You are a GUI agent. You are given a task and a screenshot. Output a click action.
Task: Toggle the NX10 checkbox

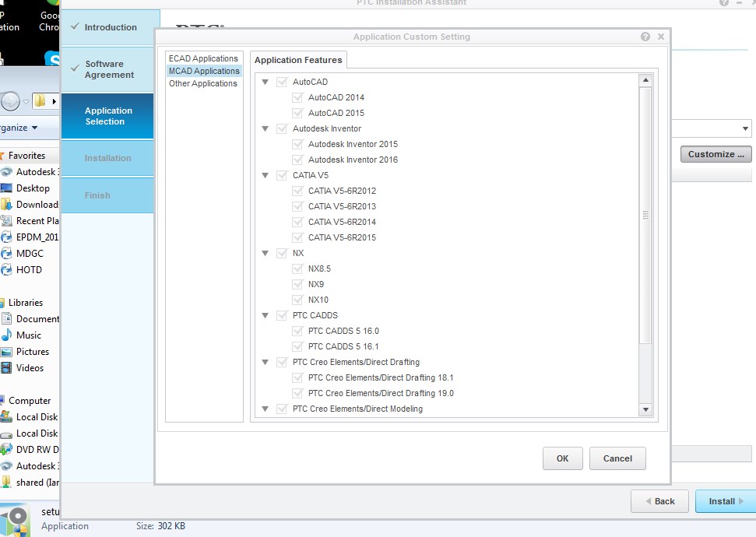coord(297,300)
